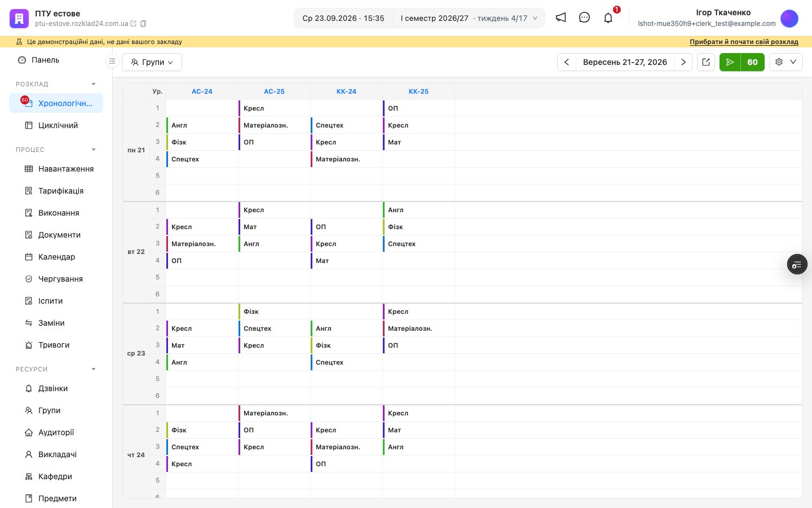Open Тривоги in sidebar

(56, 345)
